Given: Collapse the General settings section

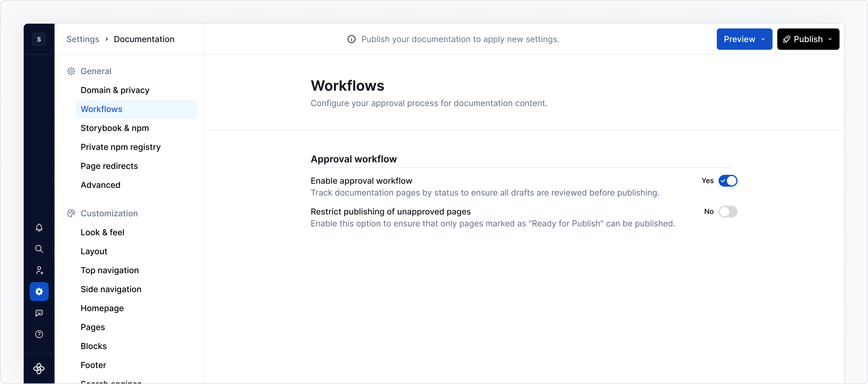Looking at the screenshot, I should point(96,71).
